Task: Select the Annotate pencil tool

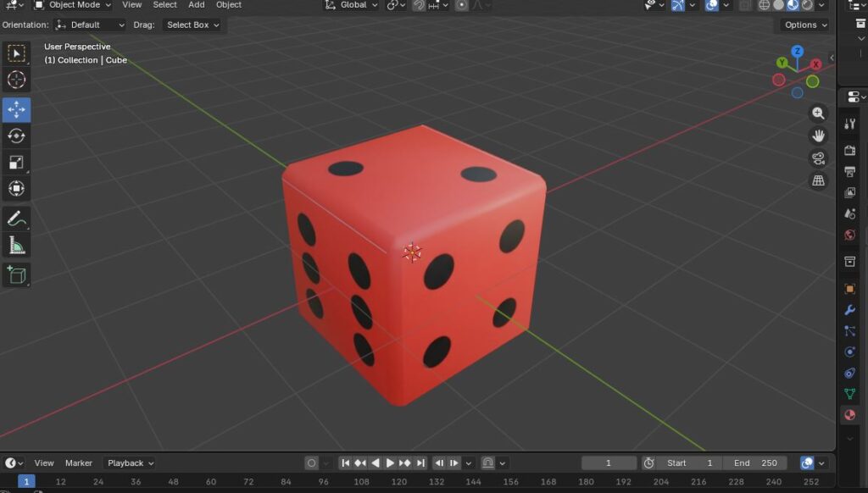Action: tap(16, 219)
